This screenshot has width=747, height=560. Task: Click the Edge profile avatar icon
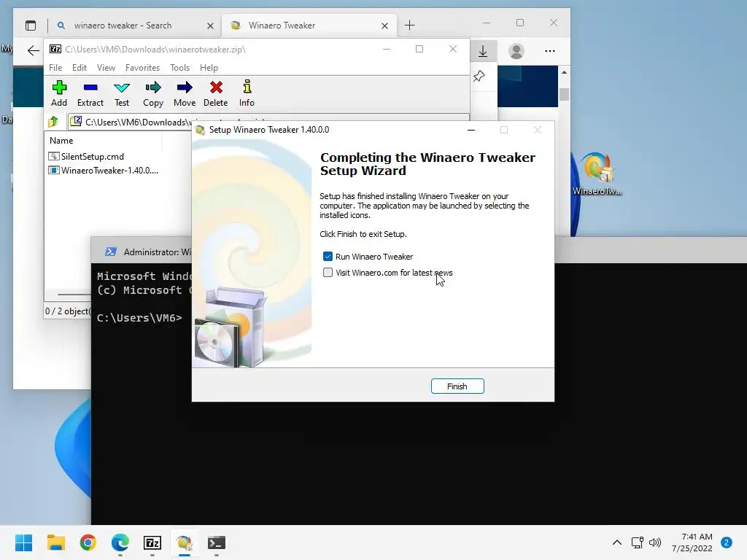(x=516, y=51)
